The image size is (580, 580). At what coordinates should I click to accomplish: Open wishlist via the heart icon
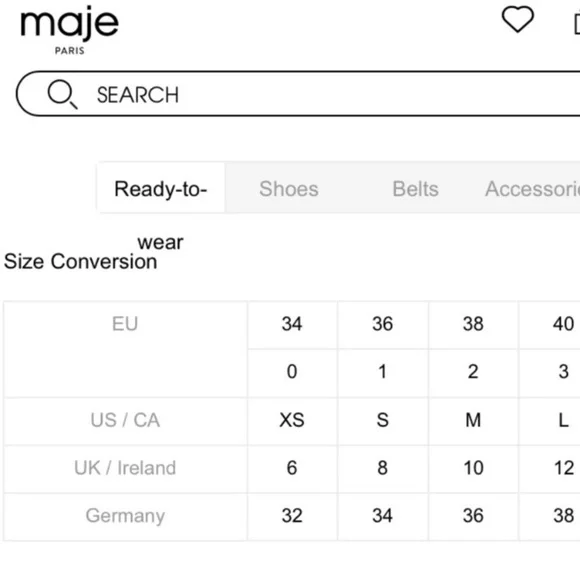[x=517, y=19]
